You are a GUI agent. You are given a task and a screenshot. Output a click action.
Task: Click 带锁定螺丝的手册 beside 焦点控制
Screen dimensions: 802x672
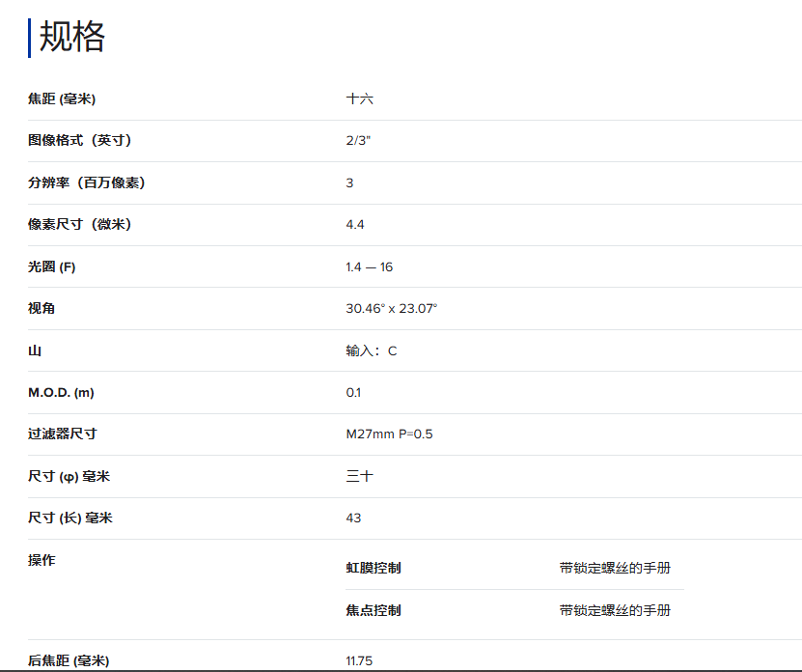point(615,610)
